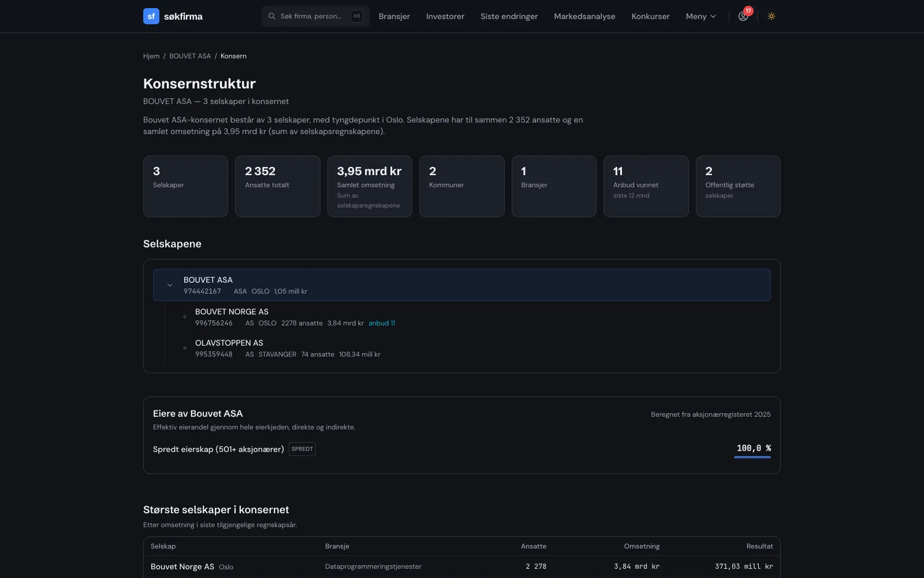Click the Eiere av Bouvet ASA heading
This screenshot has height=578, width=924.
(198, 414)
